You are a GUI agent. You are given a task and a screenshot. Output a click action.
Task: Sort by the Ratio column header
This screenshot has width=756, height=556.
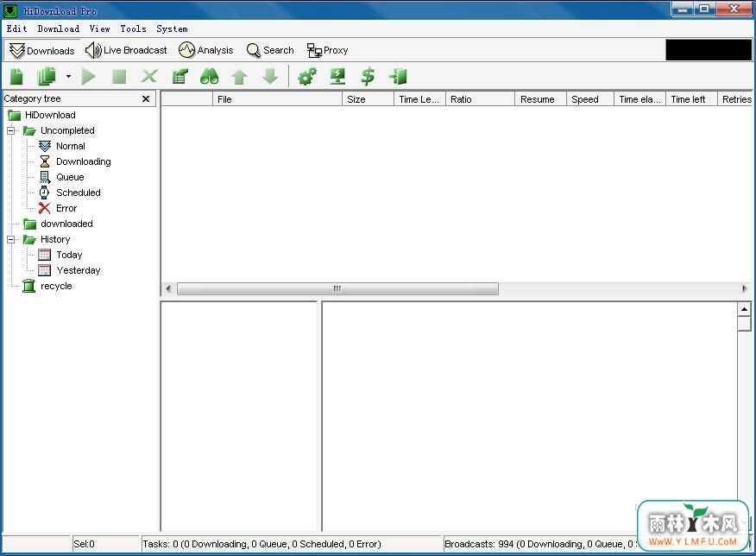pos(480,99)
